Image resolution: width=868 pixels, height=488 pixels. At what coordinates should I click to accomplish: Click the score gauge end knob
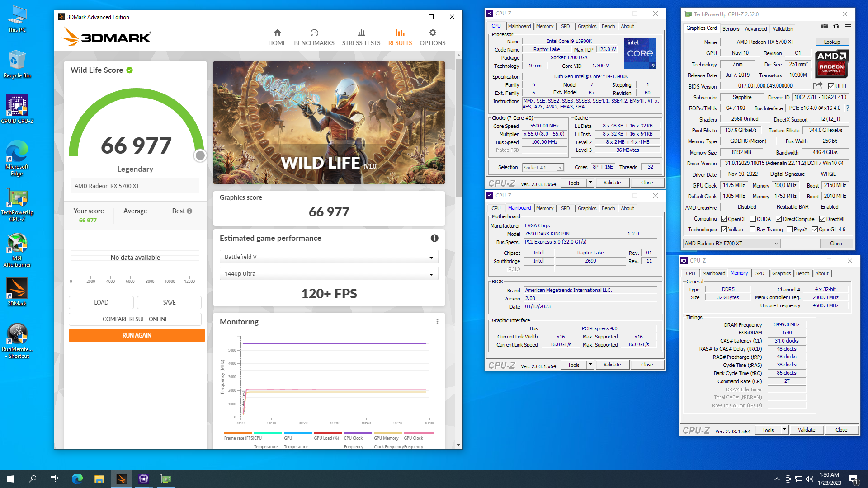pyautogui.click(x=200, y=155)
